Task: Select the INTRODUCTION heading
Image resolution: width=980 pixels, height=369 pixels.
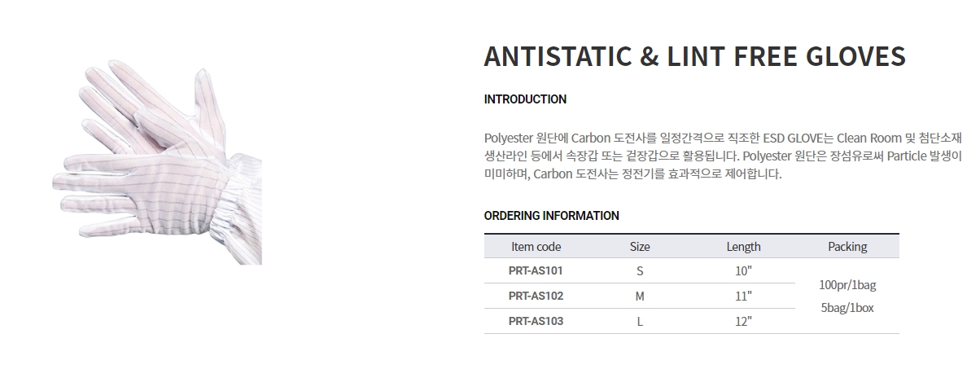Action: [x=525, y=99]
